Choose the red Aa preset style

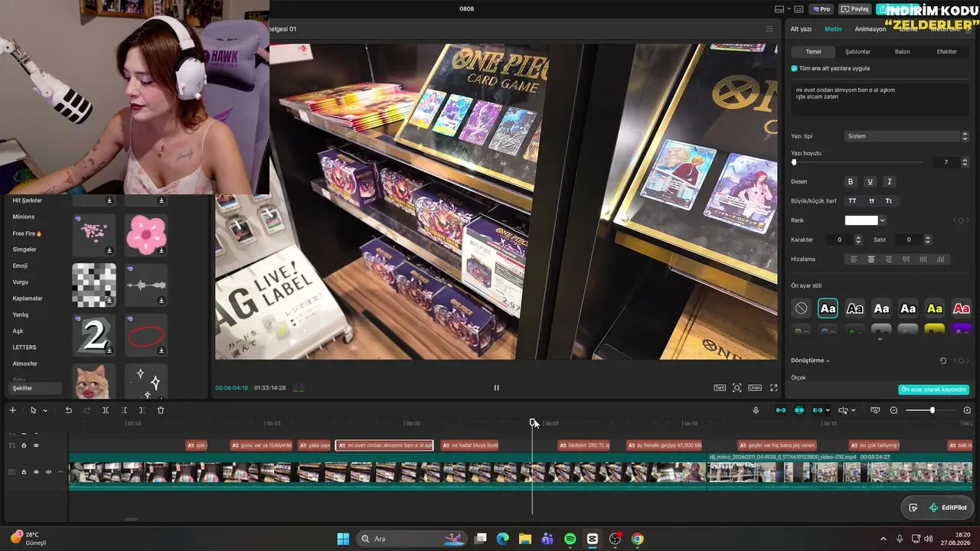(962, 308)
